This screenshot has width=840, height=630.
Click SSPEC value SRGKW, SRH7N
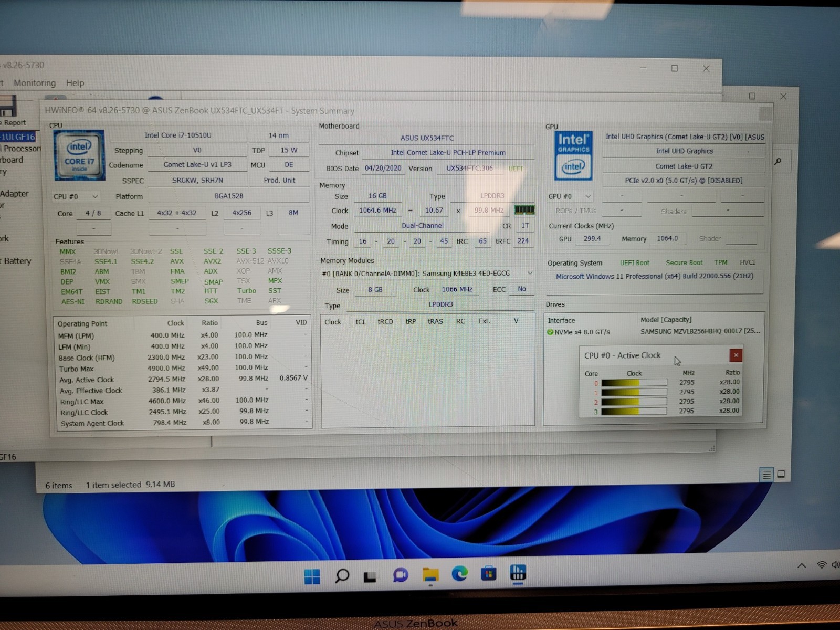coord(197,181)
